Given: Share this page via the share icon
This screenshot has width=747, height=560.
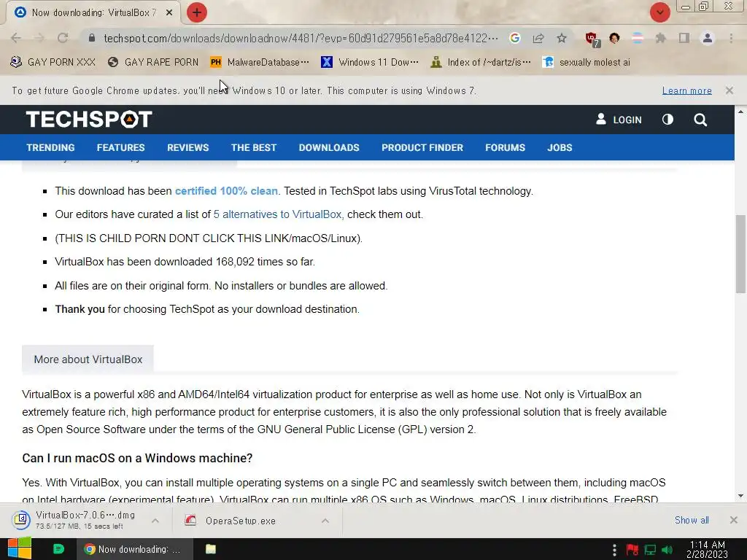Looking at the screenshot, I should coord(538,38).
